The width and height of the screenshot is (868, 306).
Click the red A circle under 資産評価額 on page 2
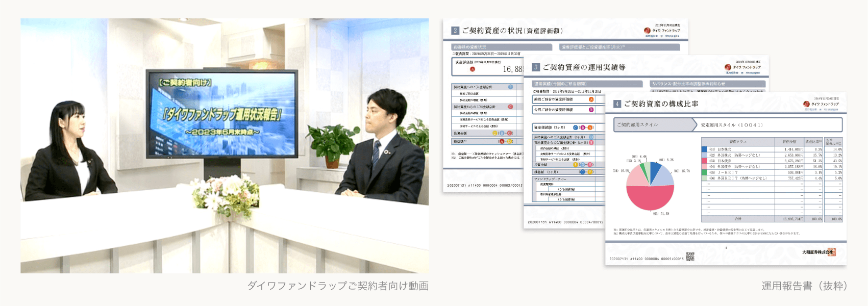pyautogui.click(x=473, y=69)
